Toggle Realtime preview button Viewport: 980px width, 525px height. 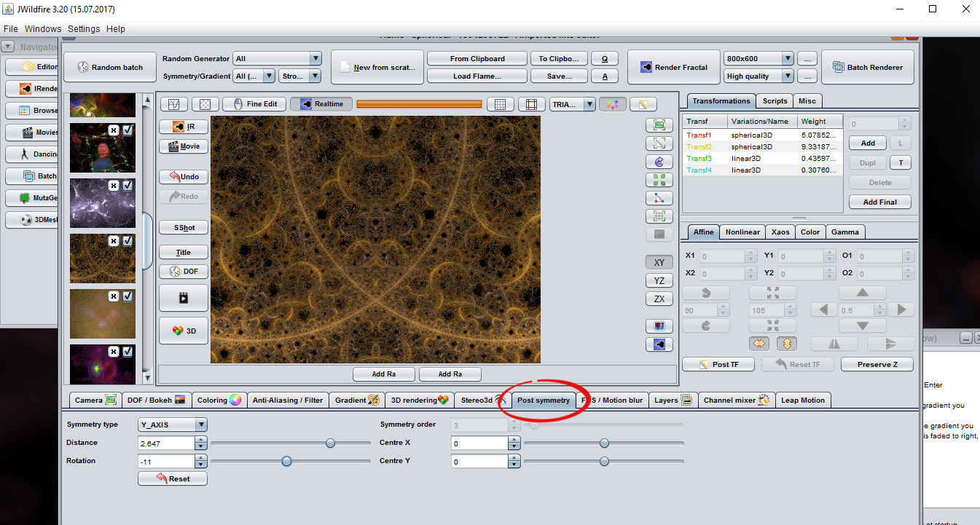pos(321,104)
